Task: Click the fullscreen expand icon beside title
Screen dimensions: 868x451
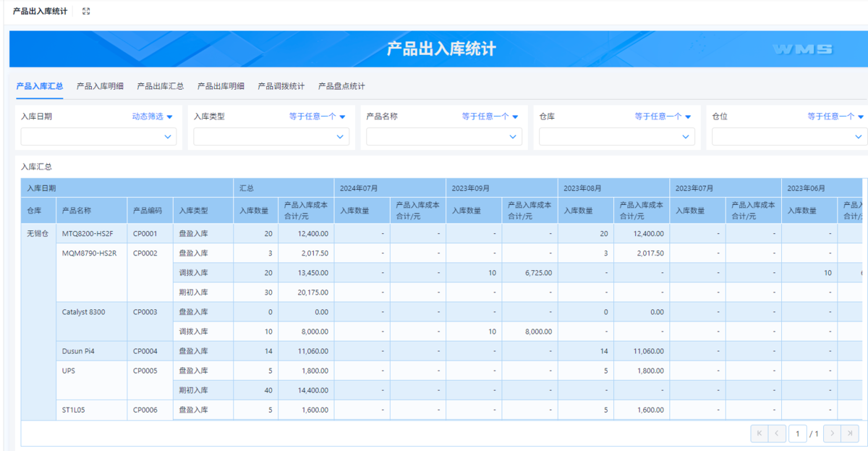Action: [x=86, y=12]
